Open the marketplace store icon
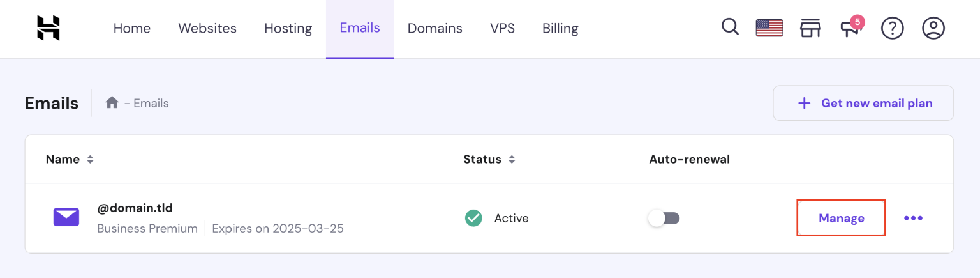This screenshot has height=278, width=980. (810, 28)
